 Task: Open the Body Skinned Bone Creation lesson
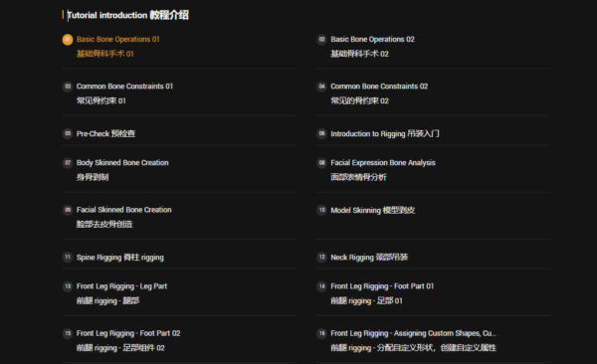(x=122, y=162)
